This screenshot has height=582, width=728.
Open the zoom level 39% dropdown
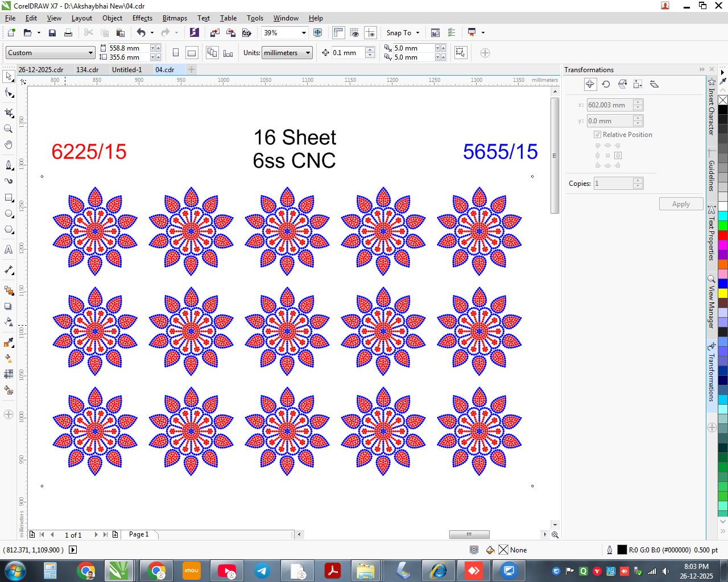304,33
